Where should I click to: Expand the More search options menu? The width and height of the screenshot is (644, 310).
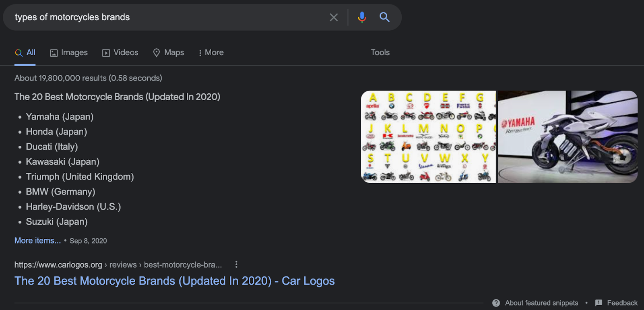[211, 53]
